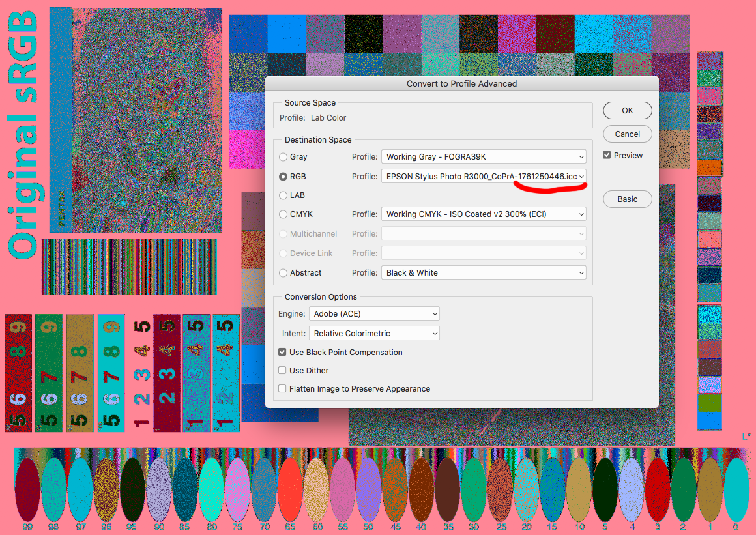Click the Convert to Profile Advanced title bar
Image resolution: width=756 pixels, height=535 pixels.
461,83
